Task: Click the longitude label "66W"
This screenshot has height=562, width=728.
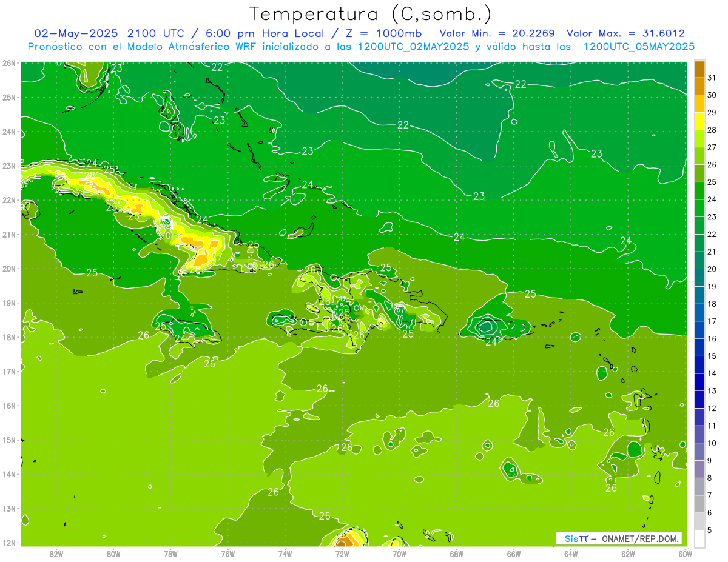Action: point(514,554)
